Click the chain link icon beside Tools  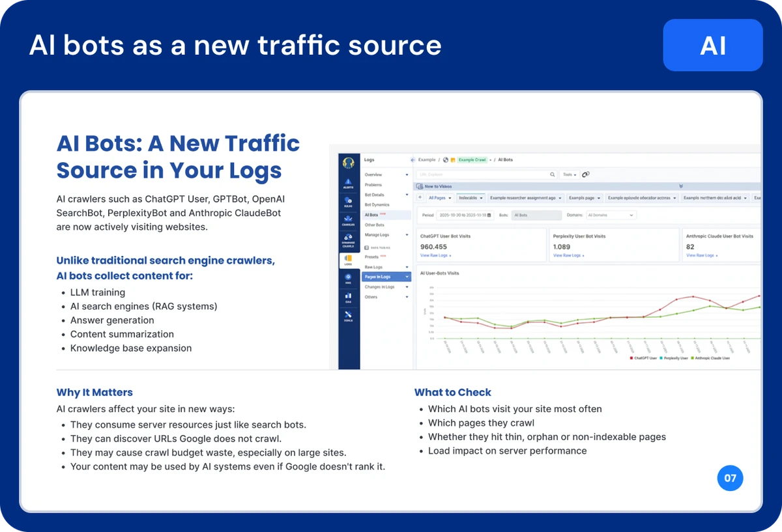[x=585, y=175]
